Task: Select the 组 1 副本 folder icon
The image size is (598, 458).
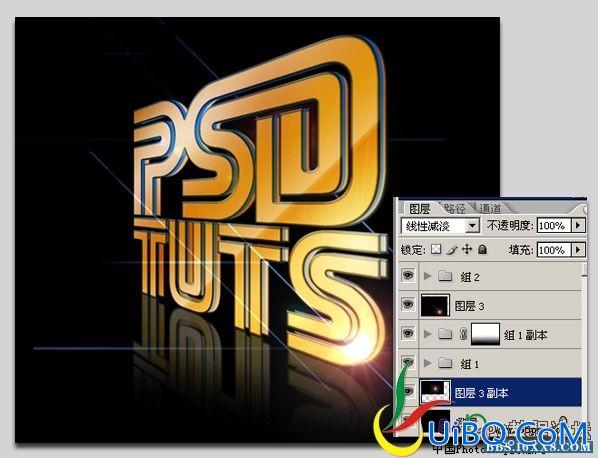Action: pyautogui.click(x=444, y=334)
